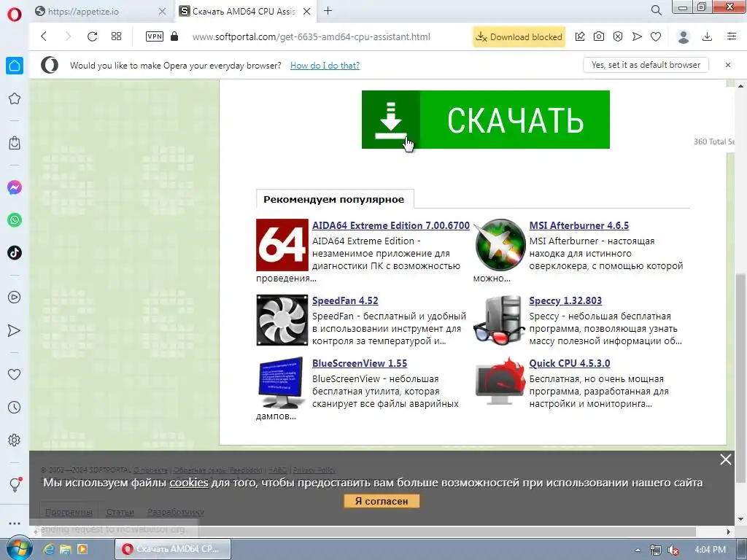
Task: Open TikTok in the sidebar
Action: click(x=15, y=253)
